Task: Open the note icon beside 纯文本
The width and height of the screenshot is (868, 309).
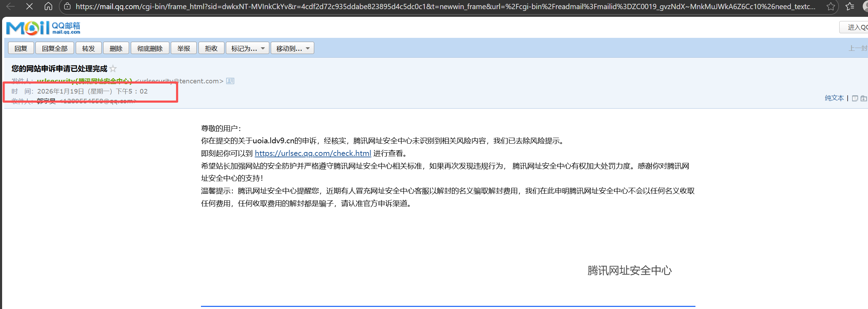Action: [855, 98]
